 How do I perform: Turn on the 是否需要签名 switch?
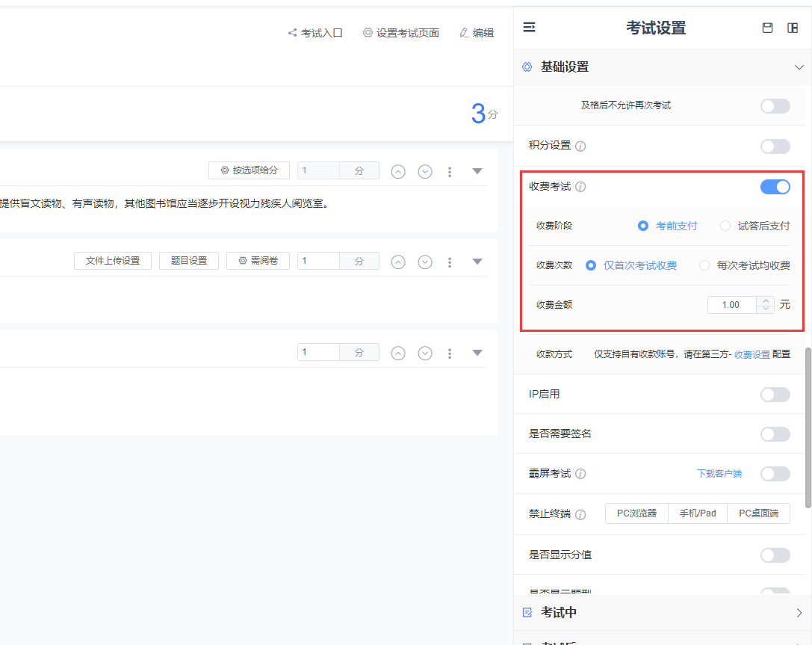pyautogui.click(x=775, y=434)
